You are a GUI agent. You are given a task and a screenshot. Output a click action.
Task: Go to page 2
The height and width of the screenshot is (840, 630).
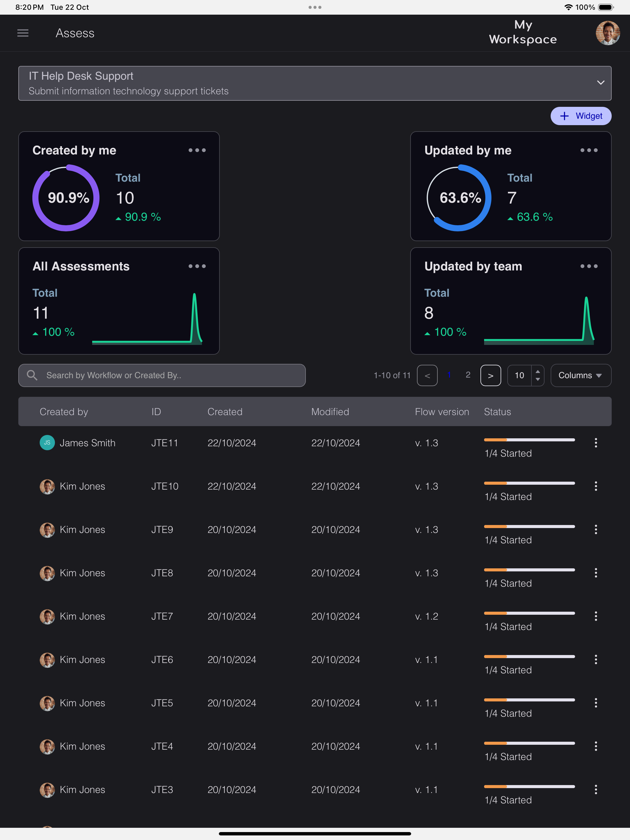point(468,375)
